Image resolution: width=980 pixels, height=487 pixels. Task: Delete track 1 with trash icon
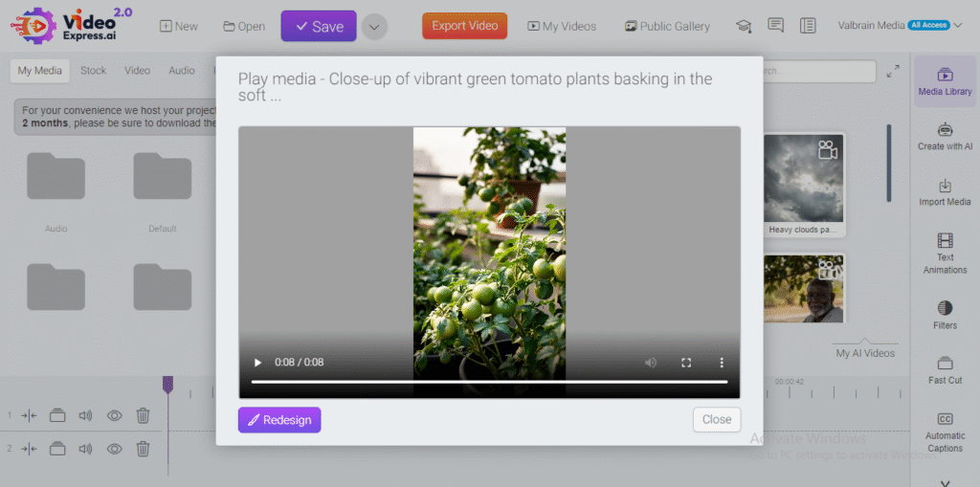(144, 415)
